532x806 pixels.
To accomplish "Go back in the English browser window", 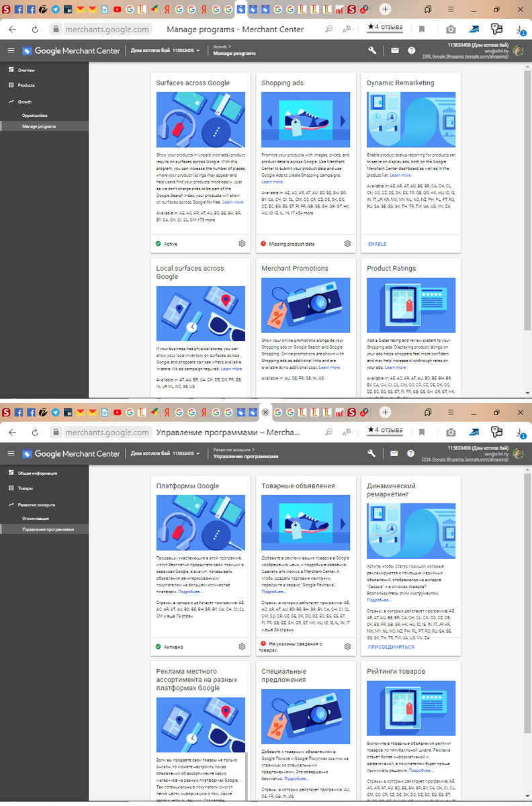I will pyautogui.click(x=12, y=30).
